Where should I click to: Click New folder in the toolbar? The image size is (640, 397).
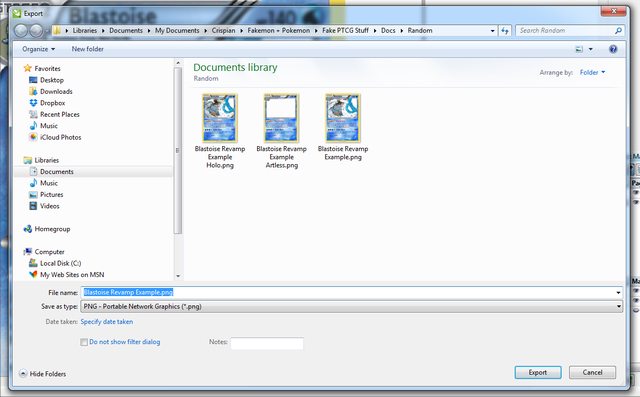click(x=87, y=49)
